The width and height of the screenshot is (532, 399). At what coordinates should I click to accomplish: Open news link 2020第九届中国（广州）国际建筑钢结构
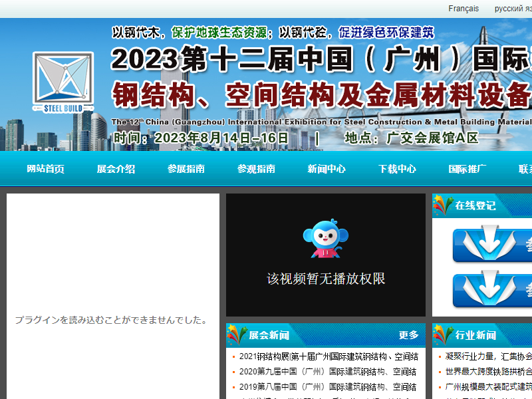pyautogui.click(x=328, y=372)
